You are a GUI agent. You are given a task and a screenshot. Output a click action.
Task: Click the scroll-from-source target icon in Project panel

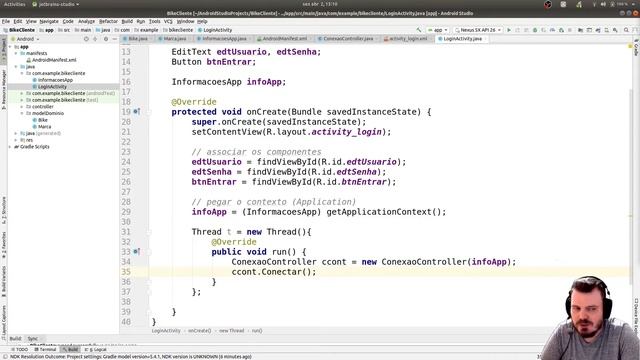(x=86, y=39)
